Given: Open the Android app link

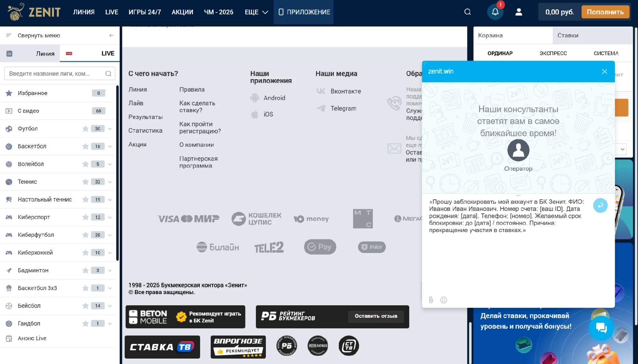Looking at the screenshot, I should pyautogui.click(x=274, y=98).
